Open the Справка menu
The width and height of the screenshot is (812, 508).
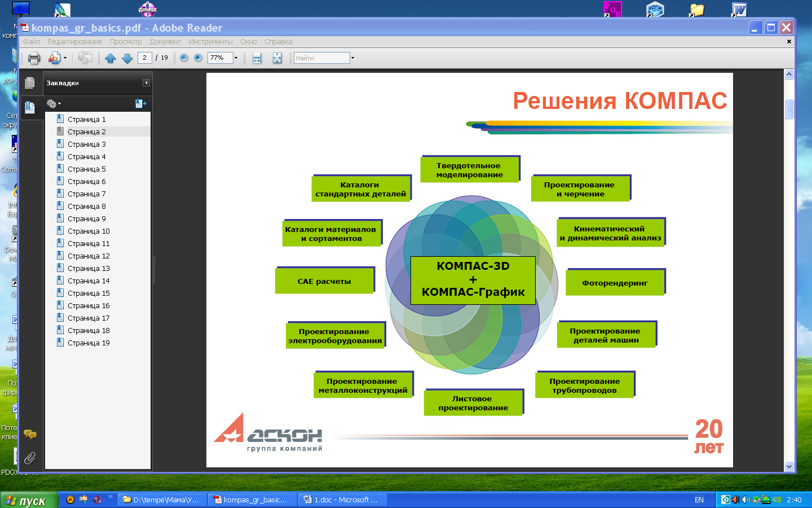(278, 42)
